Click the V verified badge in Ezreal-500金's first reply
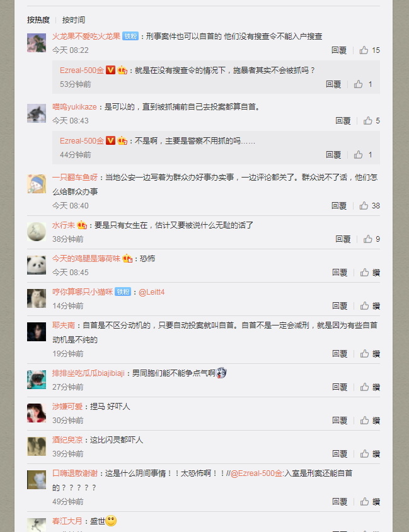Image resolution: width=409 pixels, height=532 pixels. 110,71
